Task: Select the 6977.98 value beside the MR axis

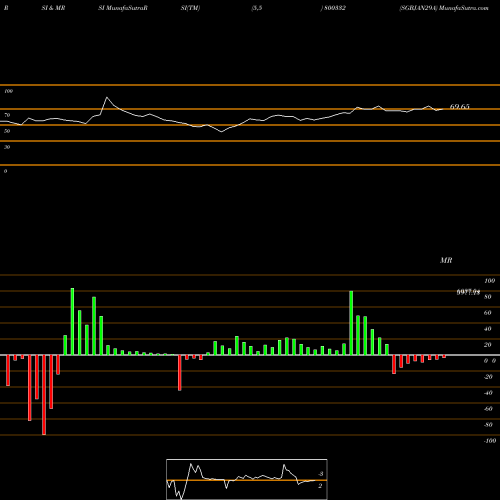Action: pos(468,292)
